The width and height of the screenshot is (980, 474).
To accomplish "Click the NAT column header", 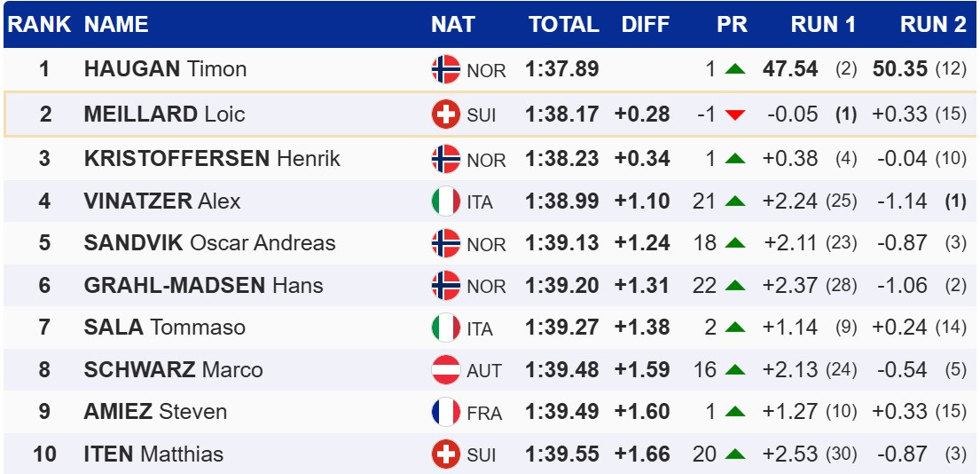I will tap(452, 25).
